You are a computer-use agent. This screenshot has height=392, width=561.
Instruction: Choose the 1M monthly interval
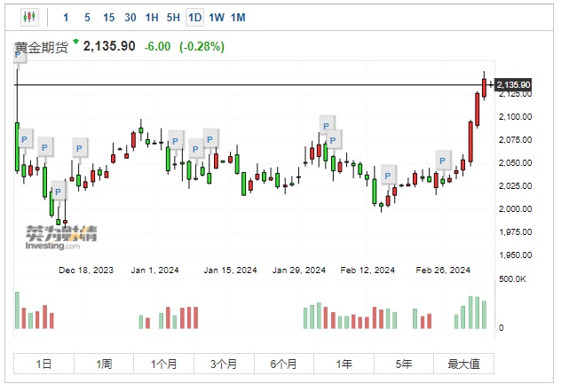tap(238, 17)
